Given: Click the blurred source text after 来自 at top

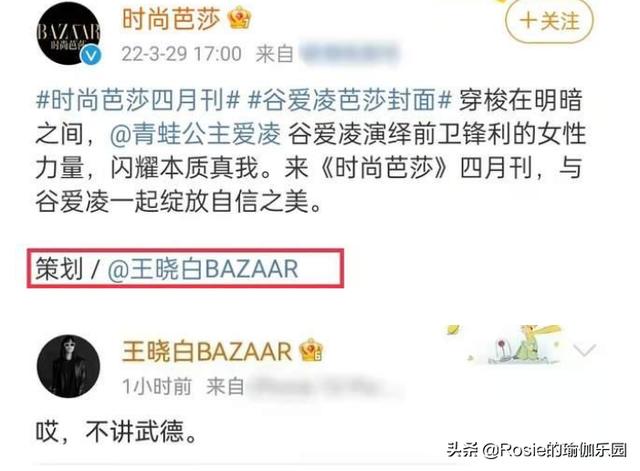Looking at the screenshot, I should point(349,53).
